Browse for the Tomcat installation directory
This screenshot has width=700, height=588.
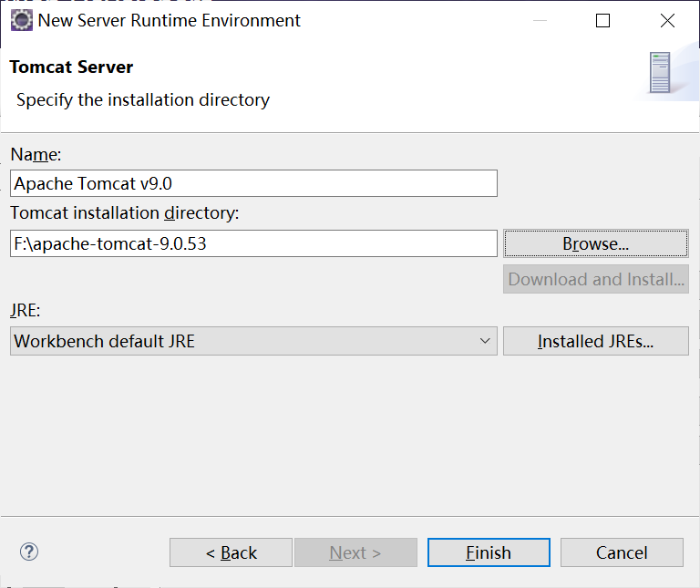coord(595,243)
